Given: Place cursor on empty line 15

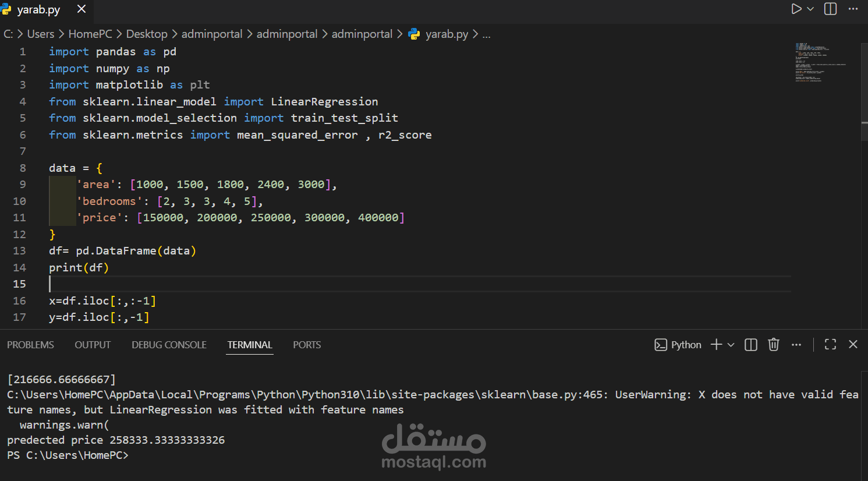Looking at the screenshot, I should point(419,284).
